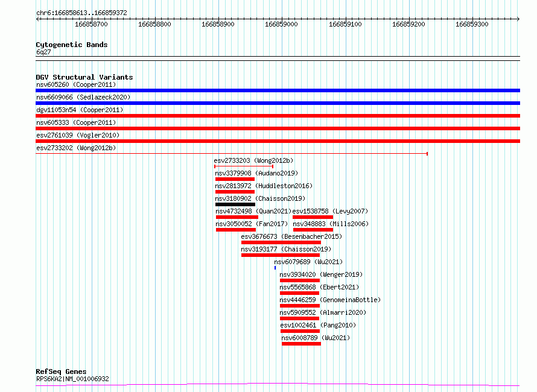
Task: Click the red bar under dgv11053n54
Action: pos(278,116)
